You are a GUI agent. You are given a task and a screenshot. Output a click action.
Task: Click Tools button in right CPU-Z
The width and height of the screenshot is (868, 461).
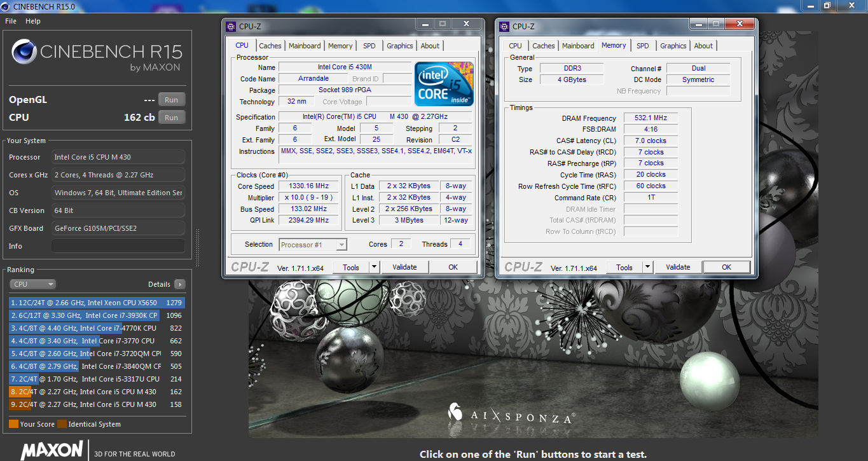(624, 268)
